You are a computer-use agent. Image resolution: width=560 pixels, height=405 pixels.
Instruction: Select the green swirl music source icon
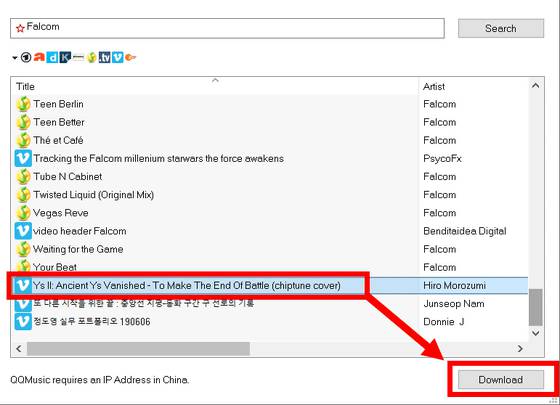[x=92, y=57]
